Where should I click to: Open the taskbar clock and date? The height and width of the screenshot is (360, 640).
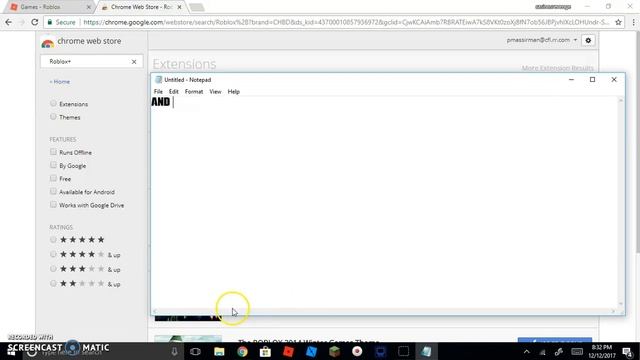(602, 351)
